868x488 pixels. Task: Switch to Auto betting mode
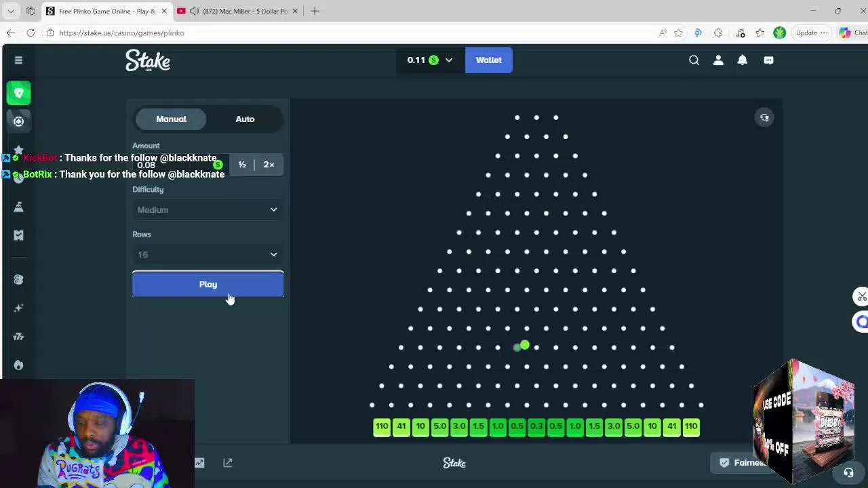pyautogui.click(x=245, y=119)
